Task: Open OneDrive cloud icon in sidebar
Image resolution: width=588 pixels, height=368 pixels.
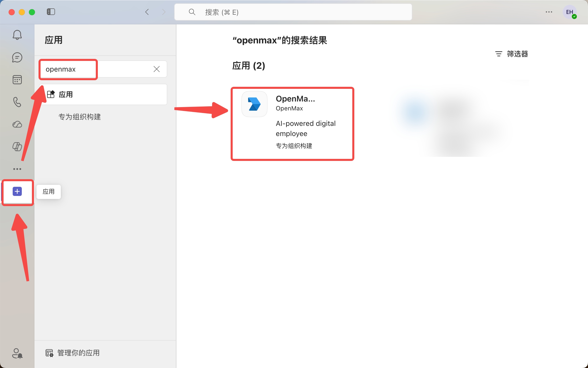Action: [17, 124]
